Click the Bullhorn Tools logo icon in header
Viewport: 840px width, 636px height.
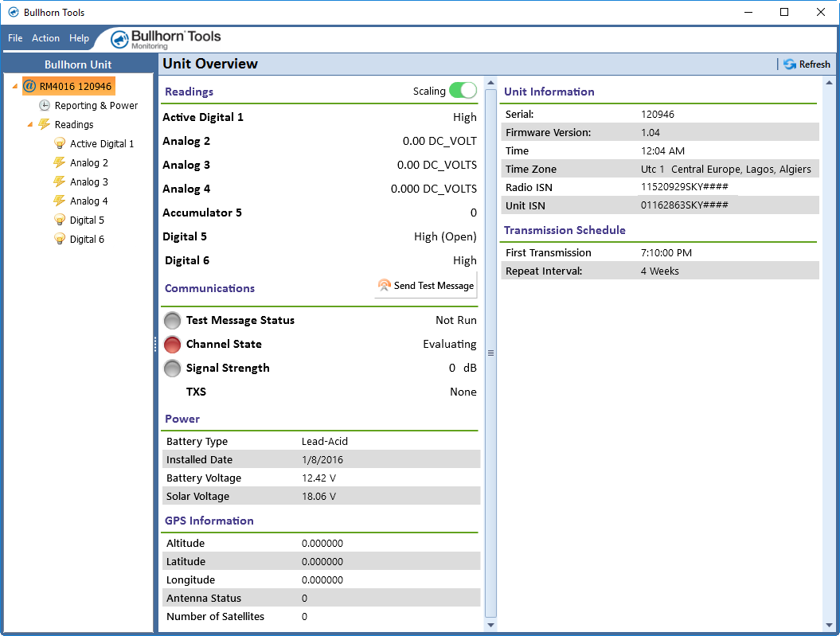(x=119, y=39)
